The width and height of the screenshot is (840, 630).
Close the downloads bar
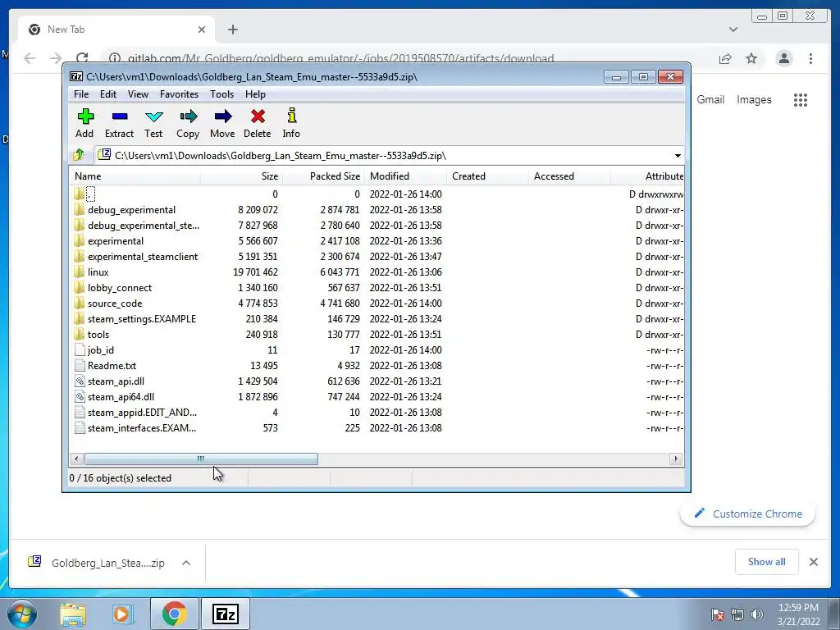pos(813,561)
